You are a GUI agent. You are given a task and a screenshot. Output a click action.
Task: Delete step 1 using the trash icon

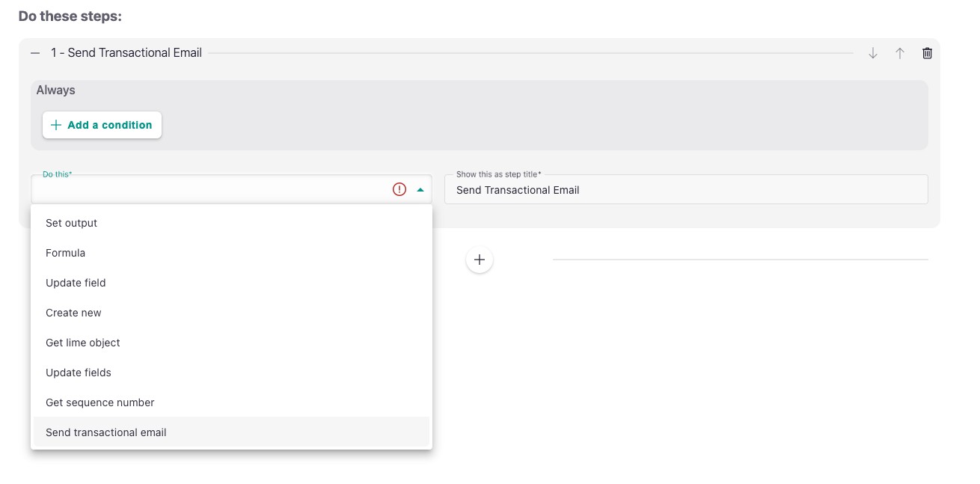(926, 52)
